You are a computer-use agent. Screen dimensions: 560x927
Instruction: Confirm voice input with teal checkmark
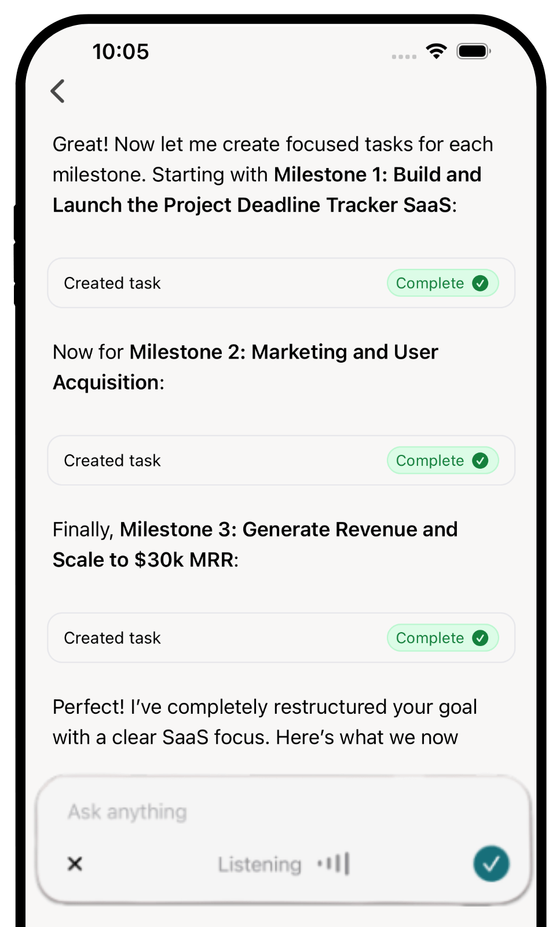pyautogui.click(x=491, y=864)
